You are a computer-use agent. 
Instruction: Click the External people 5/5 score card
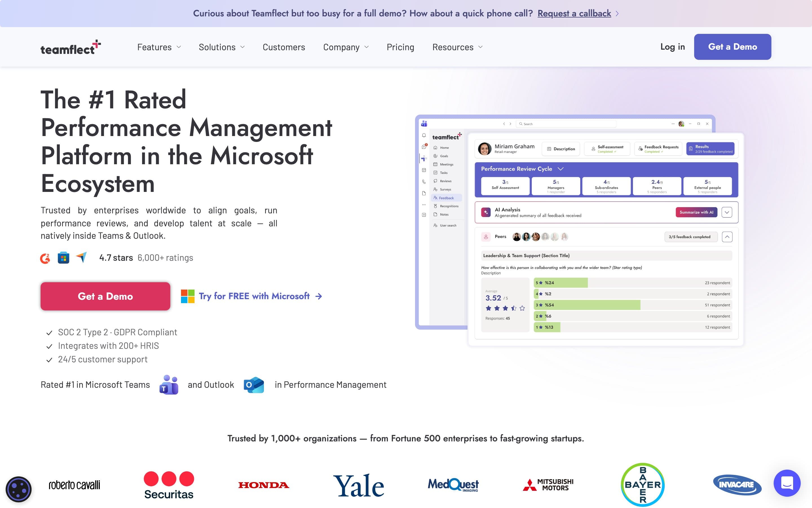(708, 186)
